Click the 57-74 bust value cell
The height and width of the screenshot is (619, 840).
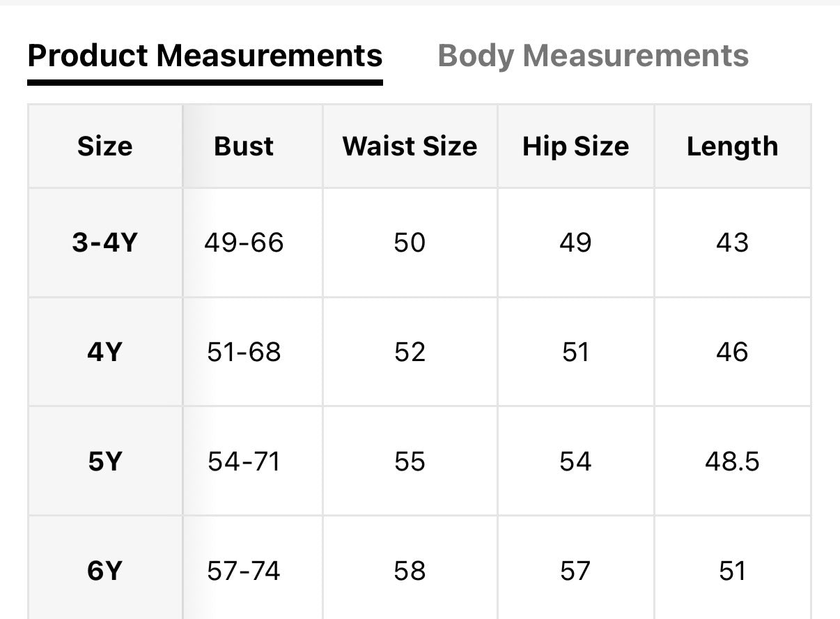[244, 571]
